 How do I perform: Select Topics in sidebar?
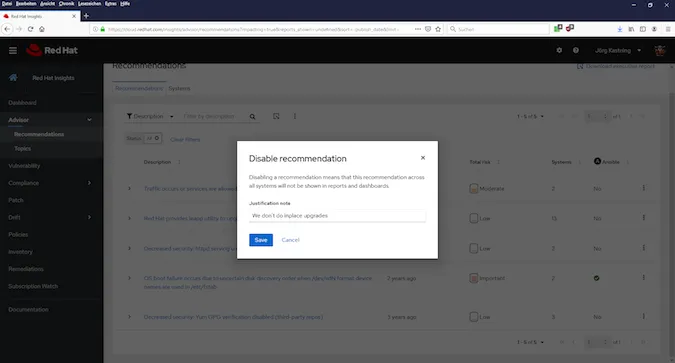pos(22,149)
